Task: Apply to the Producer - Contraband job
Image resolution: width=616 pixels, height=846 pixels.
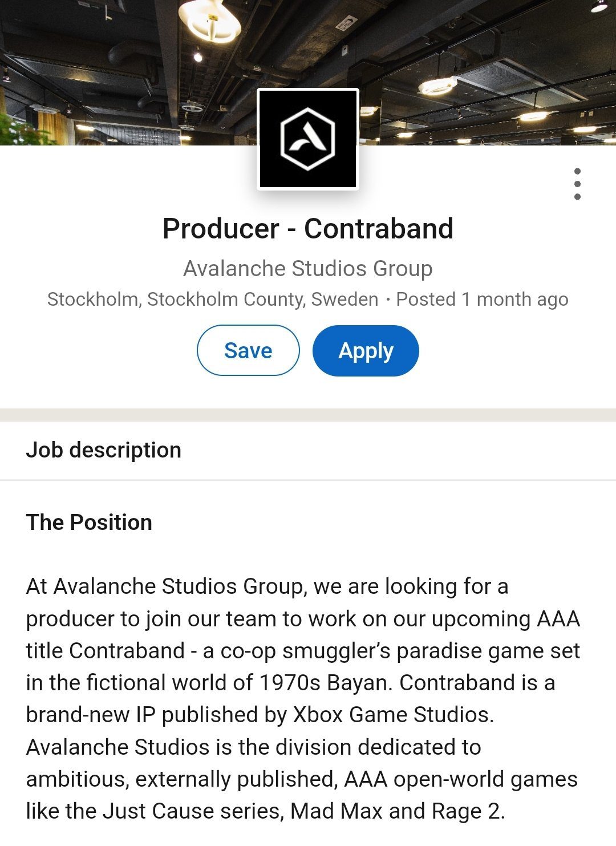Action: pos(366,350)
